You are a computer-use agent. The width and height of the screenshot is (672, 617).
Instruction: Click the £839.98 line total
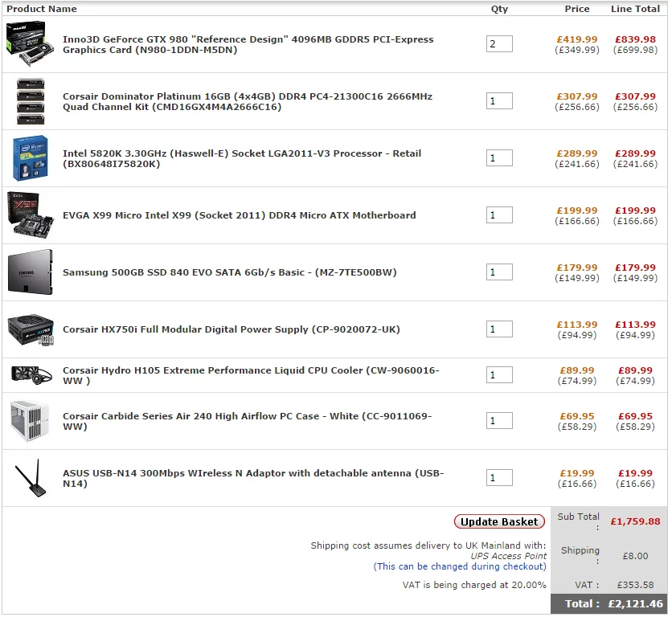pyautogui.click(x=636, y=39)
